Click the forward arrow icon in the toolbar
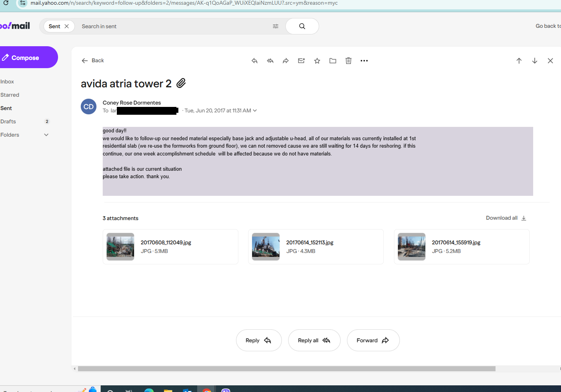This screenshot has height=392, width=561. click(x=286, y=61)
